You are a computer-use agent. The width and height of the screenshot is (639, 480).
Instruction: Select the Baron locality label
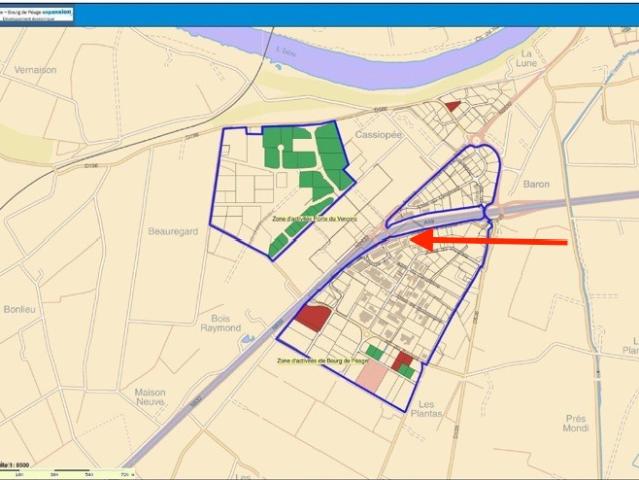pos(536,184)
